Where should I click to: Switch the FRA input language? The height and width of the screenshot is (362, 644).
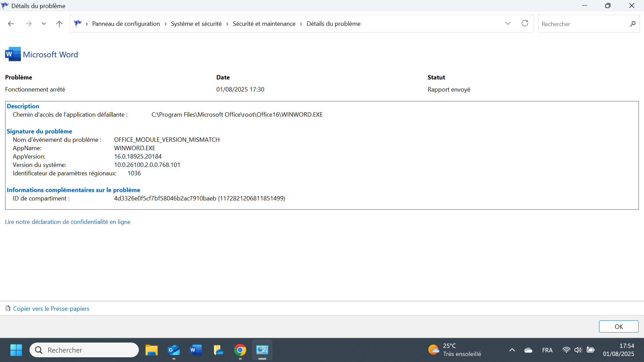547,350
